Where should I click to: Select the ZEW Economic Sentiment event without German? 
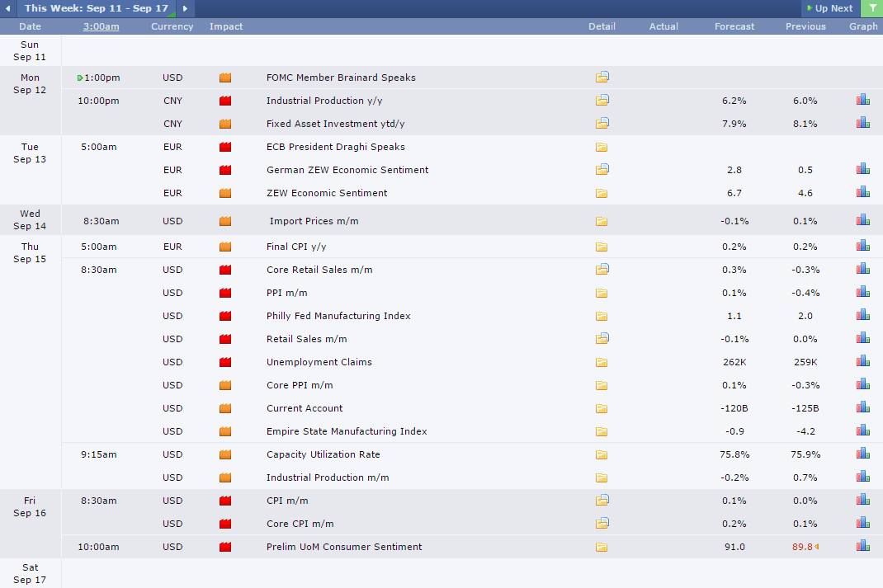click(327, 193)
